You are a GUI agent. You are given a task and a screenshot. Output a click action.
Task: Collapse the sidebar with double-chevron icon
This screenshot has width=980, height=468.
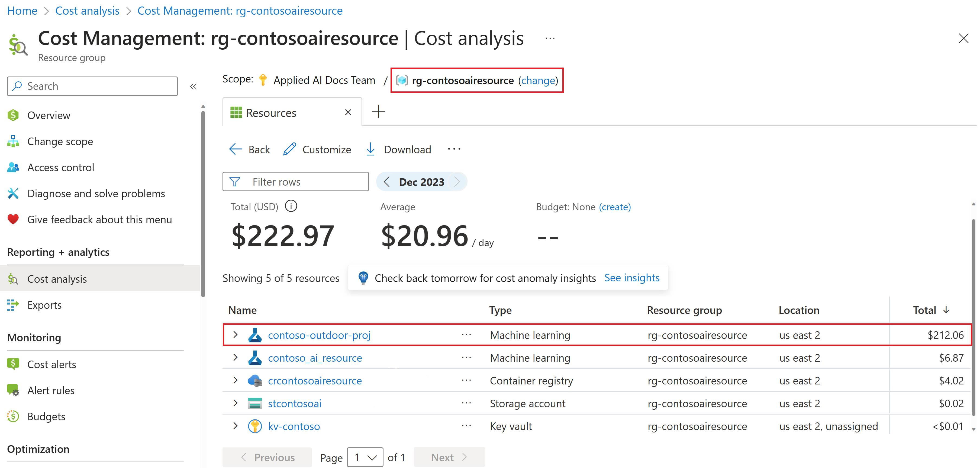coord(193,87)
